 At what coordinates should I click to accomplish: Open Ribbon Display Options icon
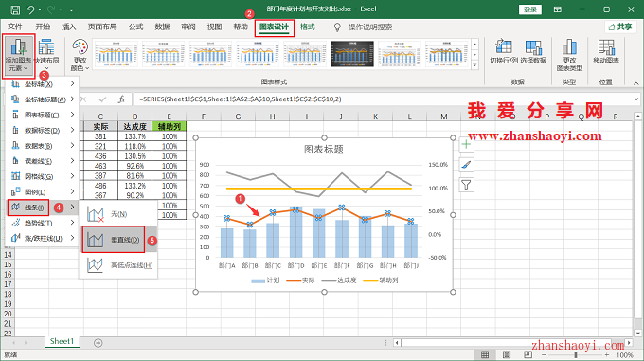tap(557, 9)
